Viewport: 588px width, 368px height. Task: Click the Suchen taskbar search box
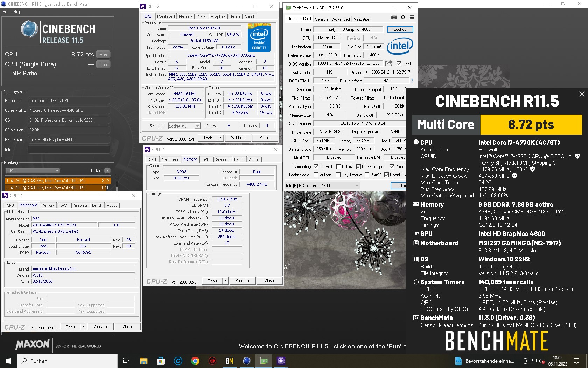click(67, 361)
